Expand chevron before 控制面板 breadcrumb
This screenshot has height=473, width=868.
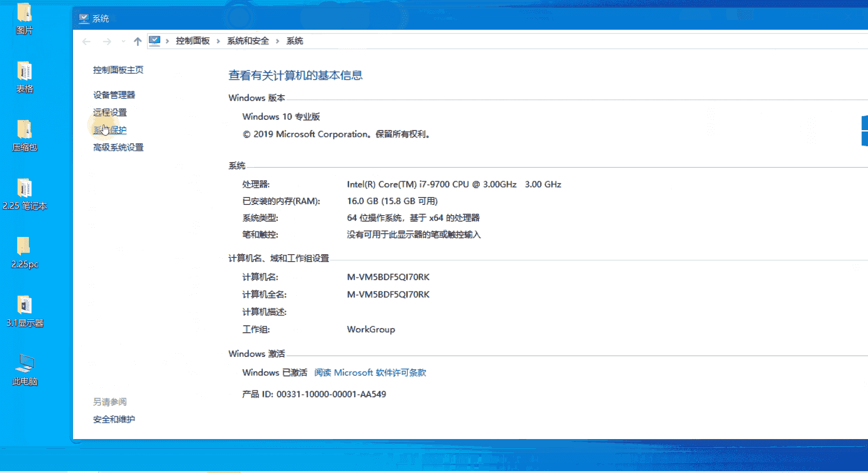click(167, 41)
